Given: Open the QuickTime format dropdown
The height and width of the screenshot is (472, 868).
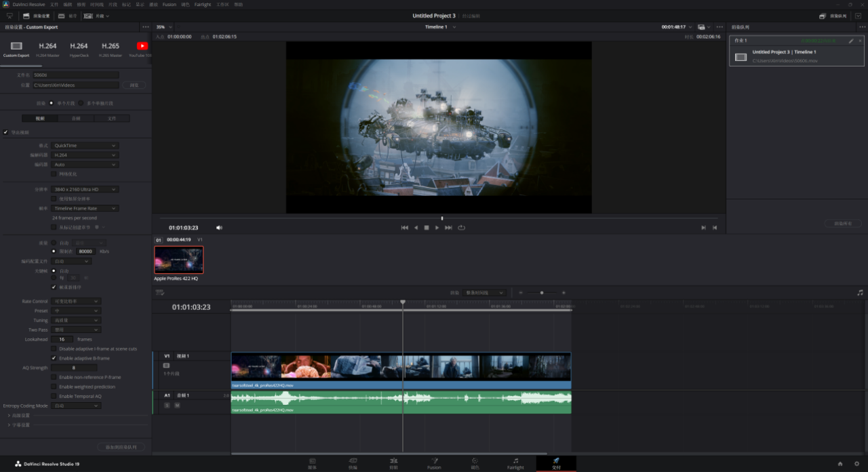Looking at the screenshot, I should [x=85, y=145].
